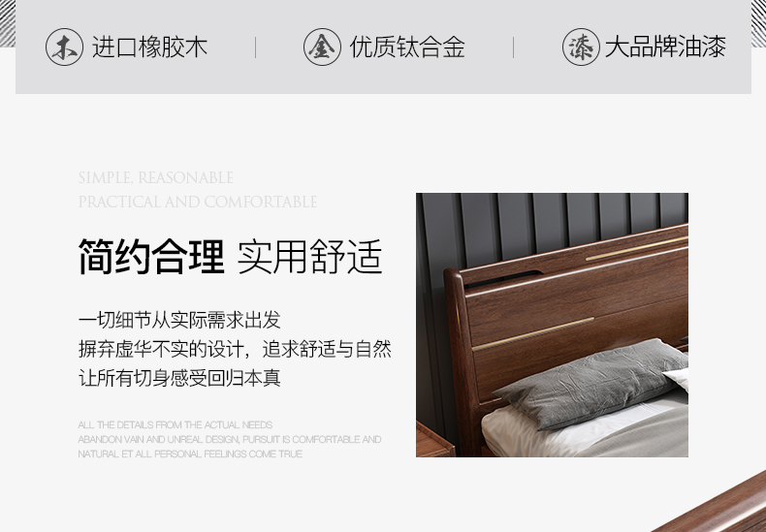Click the PRACTICAL AND COMFORTABLE caption
This screenshot has height=532, width=766.
(x=198, y=202)
